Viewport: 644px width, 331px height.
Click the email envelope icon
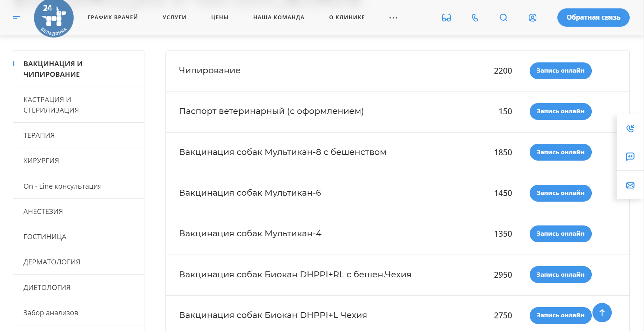[630, 185]
